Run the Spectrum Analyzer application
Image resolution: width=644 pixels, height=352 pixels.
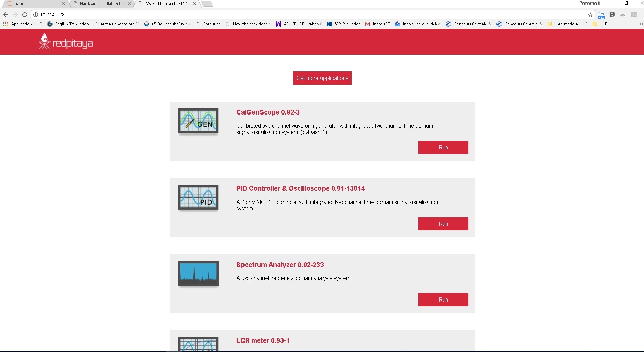click(x=443, y=299)
